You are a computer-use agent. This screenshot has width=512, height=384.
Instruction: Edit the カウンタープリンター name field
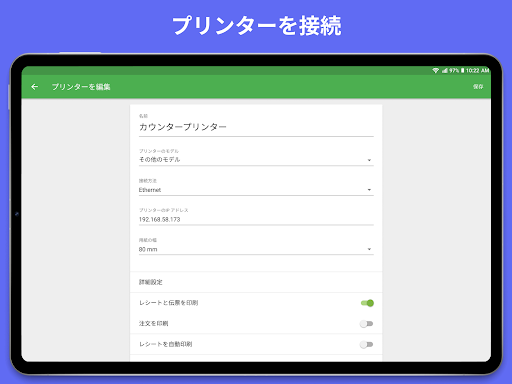(x=256, y=127)
